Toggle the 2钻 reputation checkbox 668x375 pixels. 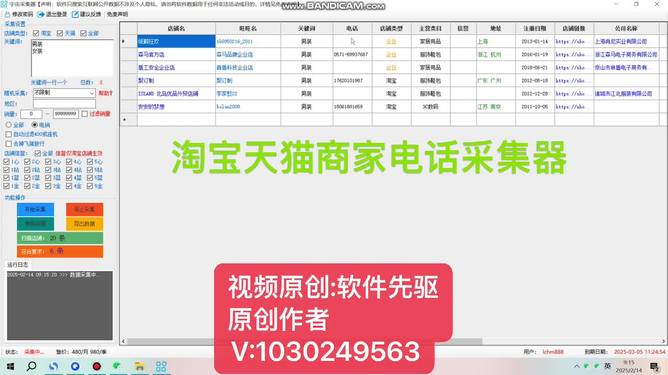pos(27,170)
